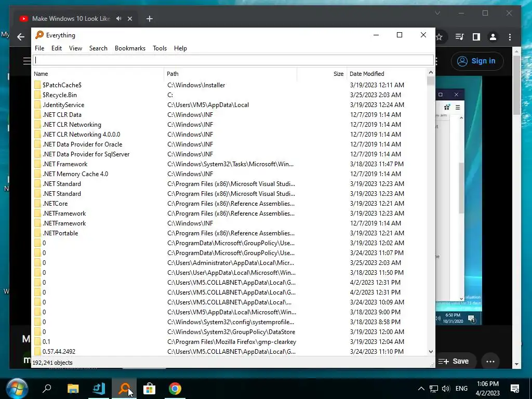
Task: Sort results by Date Modified column header
Action: coord(387,74)
